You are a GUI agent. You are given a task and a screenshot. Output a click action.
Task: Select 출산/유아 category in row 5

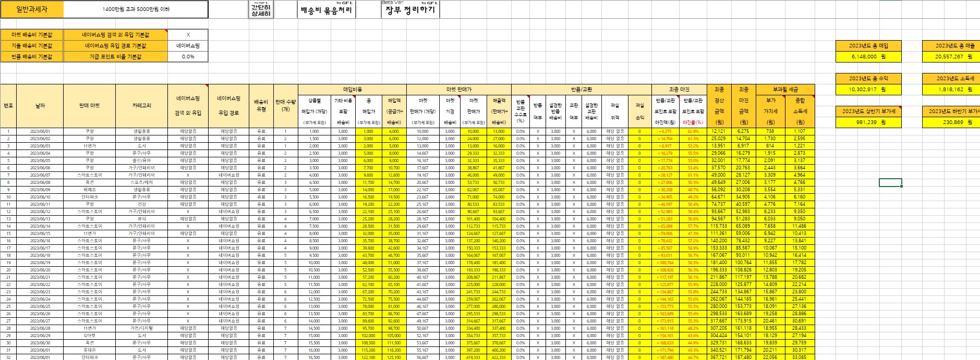pos(141,160)
